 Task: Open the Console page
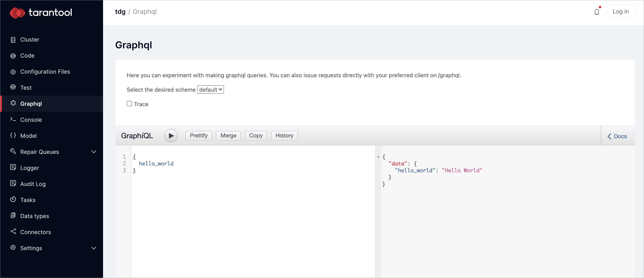coord(52,120)
